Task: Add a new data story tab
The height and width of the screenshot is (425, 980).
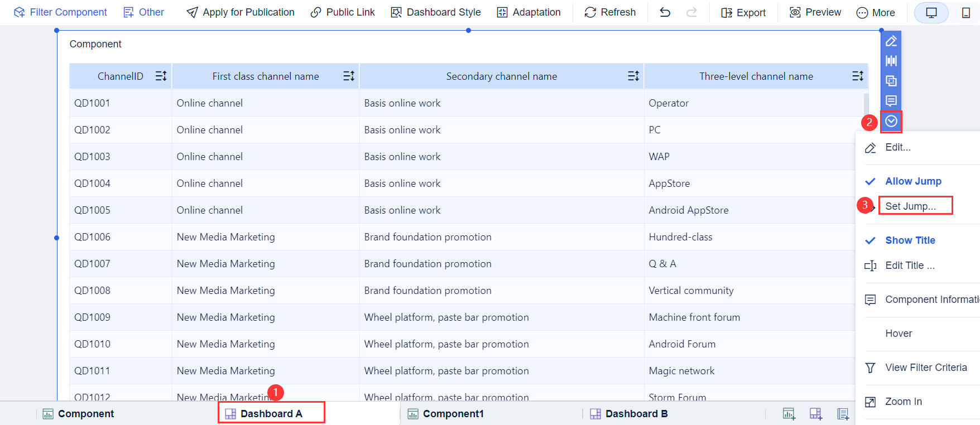Action: pyautogui.click(x=843, y=413)
